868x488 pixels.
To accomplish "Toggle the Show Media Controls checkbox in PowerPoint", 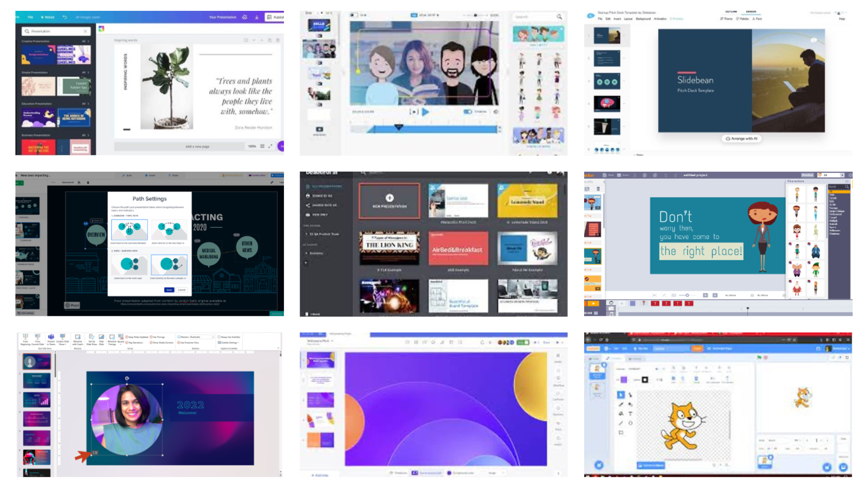I will click(x=151, y=343).
